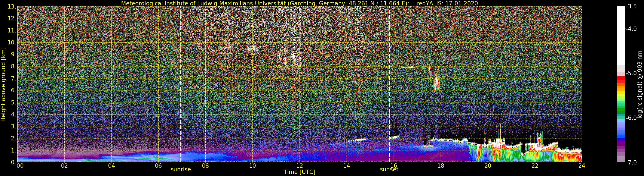The image size is (644, 176).
Task: Click the '14' time axis tick label
Action: click(x=347, y=166)
